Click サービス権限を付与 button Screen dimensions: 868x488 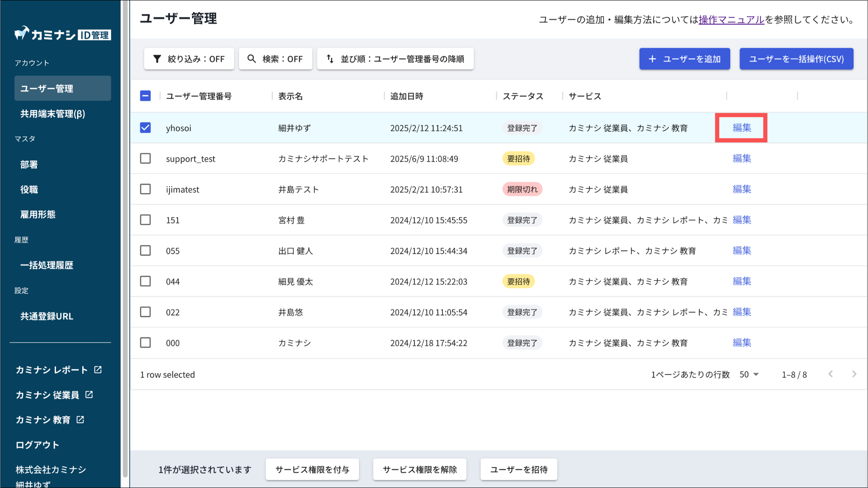click(x=312, y=469)
